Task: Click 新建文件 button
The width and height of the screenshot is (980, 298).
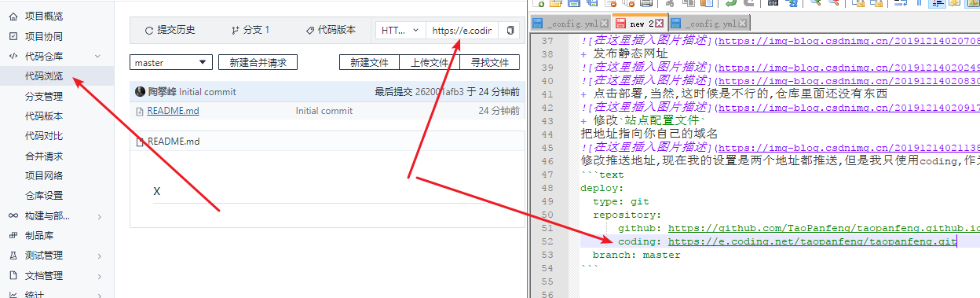Action: 369,62
